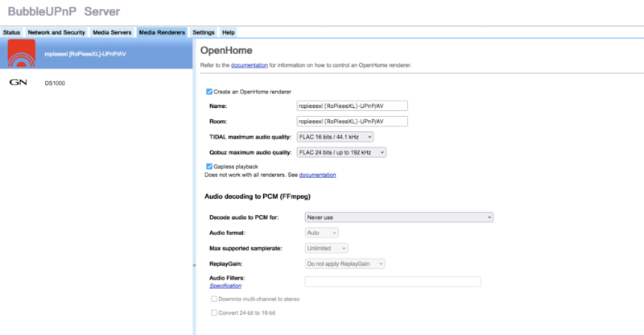
Task: Open the ReplayGain dropdown
Action: 345,263
